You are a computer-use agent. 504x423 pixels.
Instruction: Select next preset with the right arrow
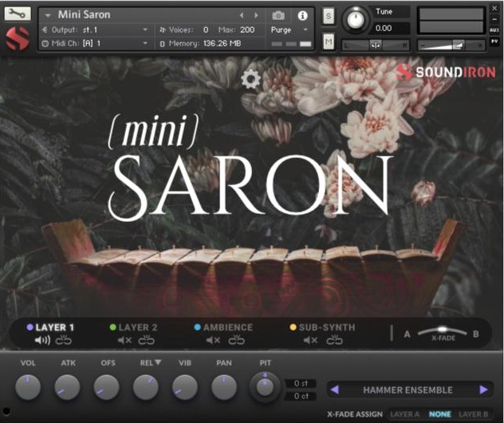pos(483,389)
